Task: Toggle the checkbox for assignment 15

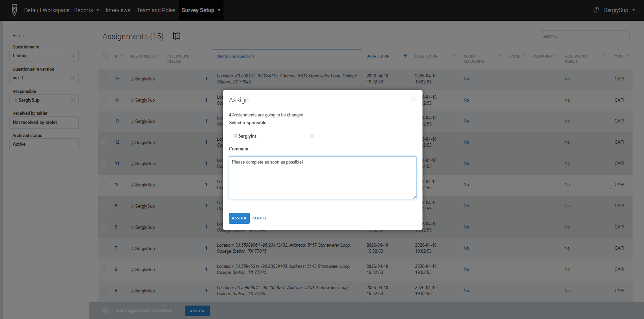Action: click(x=104, y=79)
